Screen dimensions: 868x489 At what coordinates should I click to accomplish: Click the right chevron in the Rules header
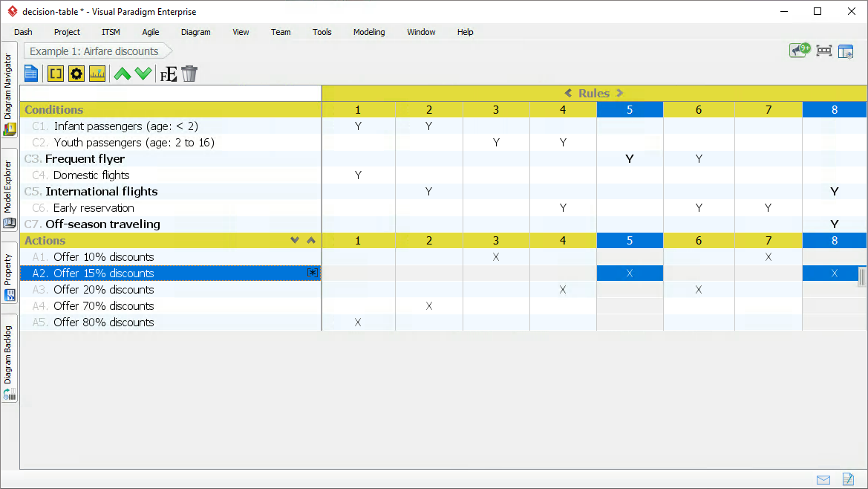(x=619, y=93)
